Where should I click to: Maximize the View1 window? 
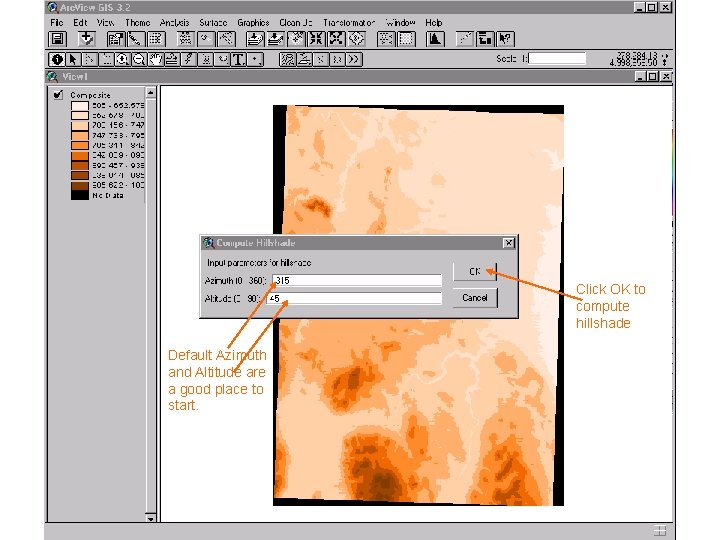[652, 77]
